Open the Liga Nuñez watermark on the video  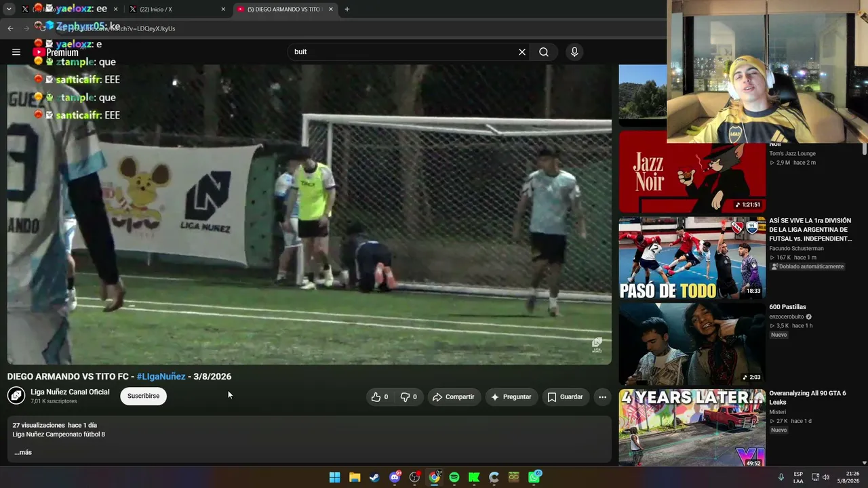coord(597,345)
